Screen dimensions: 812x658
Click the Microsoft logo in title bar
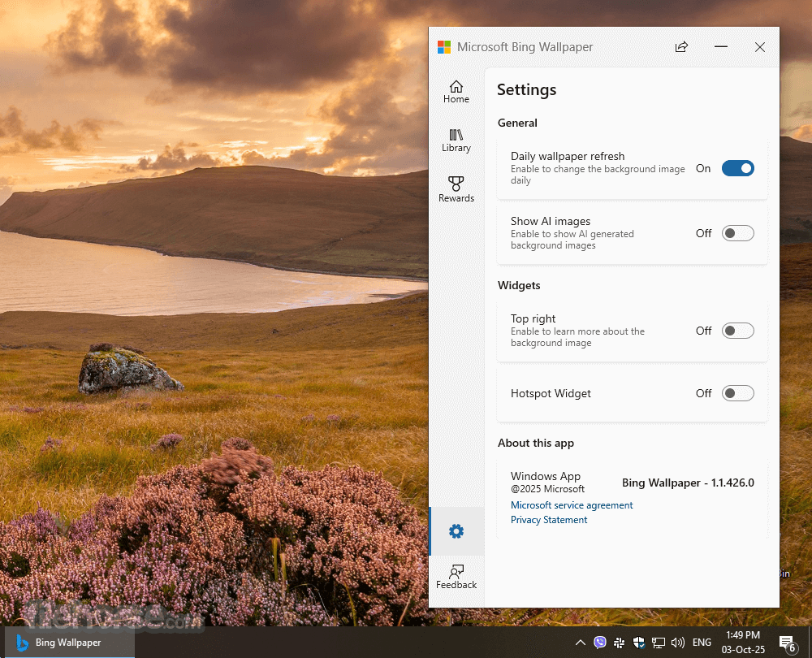(x=444, y=47)
